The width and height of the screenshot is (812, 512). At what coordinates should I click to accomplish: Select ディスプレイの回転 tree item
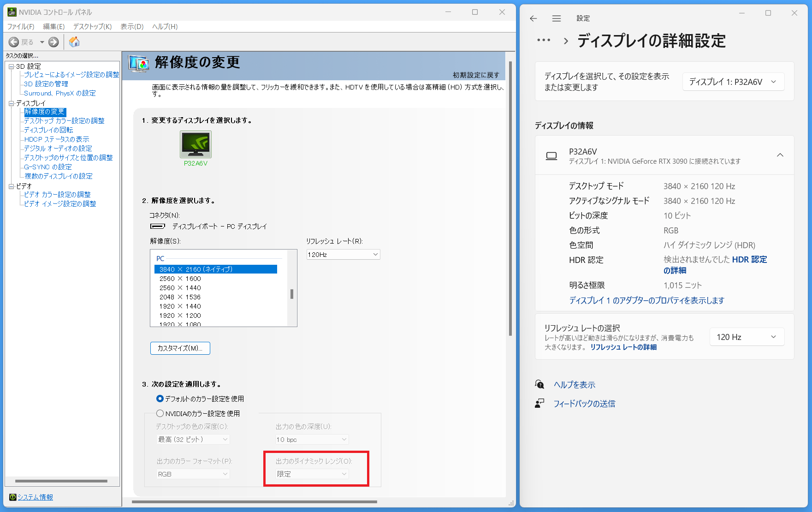point(49,130)
